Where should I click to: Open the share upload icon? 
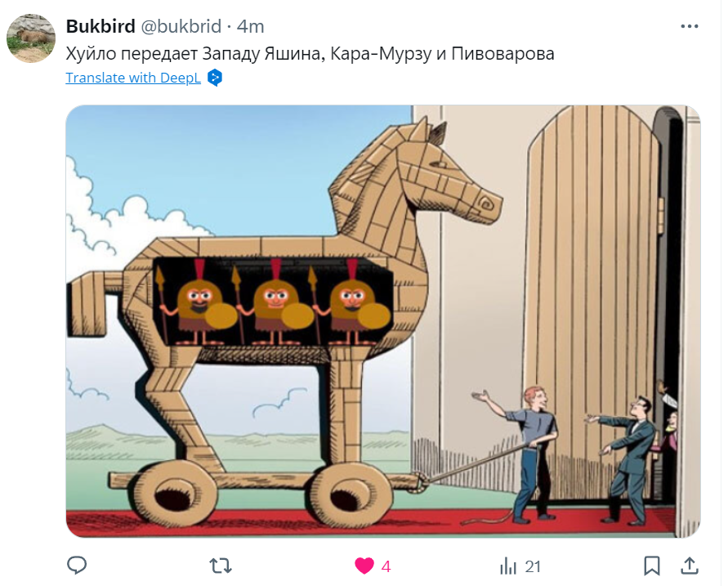(x=690, y=566)
